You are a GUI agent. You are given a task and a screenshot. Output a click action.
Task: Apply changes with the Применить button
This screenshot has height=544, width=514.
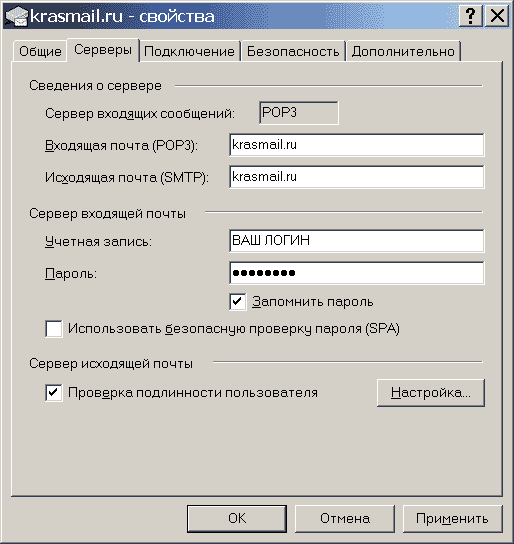pyautogui.click(x=452, y=518)
